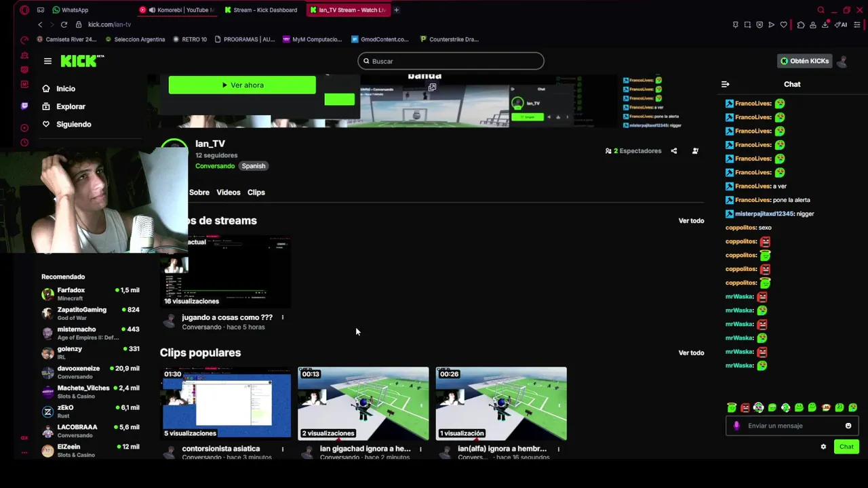The height and width of the screenshot is (488, 868).
Task: Open options for 'ian(alfa) ignora' clip
Action: click(559, 449)
